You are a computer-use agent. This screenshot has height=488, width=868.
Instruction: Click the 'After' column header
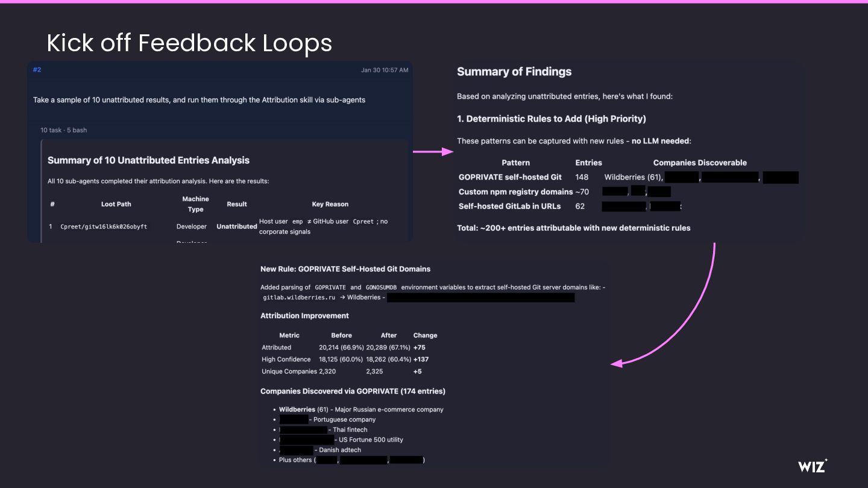389,336
